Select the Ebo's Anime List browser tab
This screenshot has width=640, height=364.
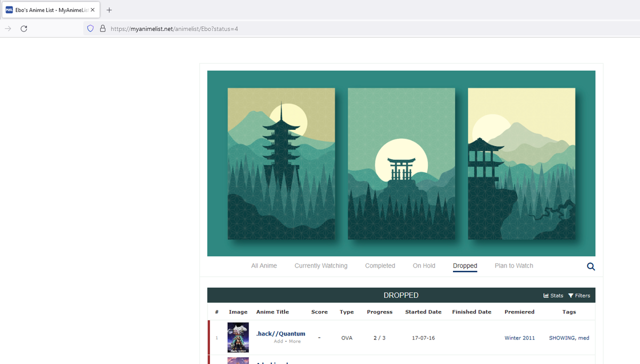(x=50, y=10)
